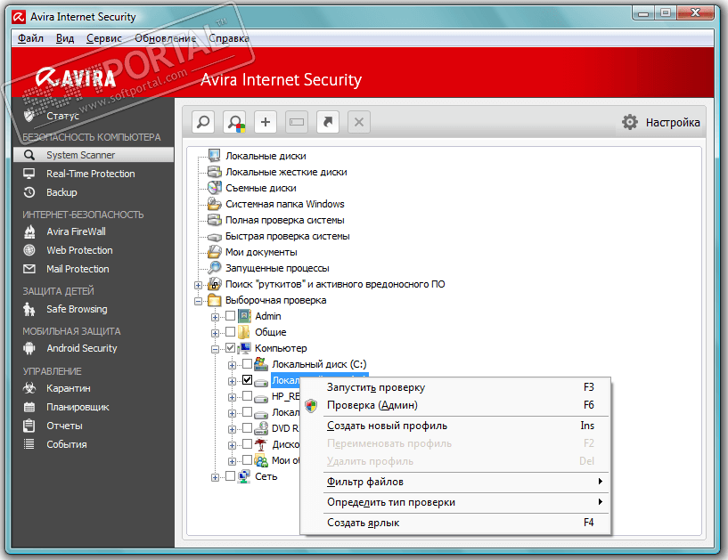This screenshot has width=728, height=560.
Task: Expand the DVD drive node
Action: [x=232, y=429]
